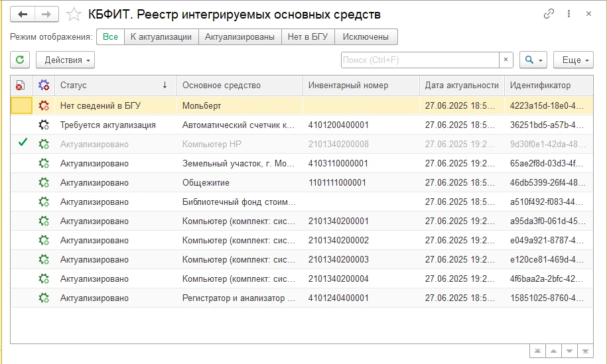Screen dimensions: 607x364
Task: Select the Мольберт asset cell
Action: 239,105
